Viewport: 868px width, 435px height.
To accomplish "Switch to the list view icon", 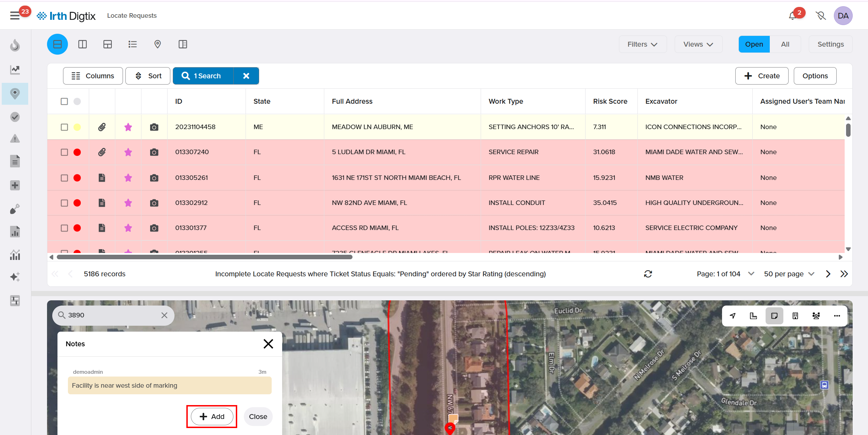I will [132, 44].
